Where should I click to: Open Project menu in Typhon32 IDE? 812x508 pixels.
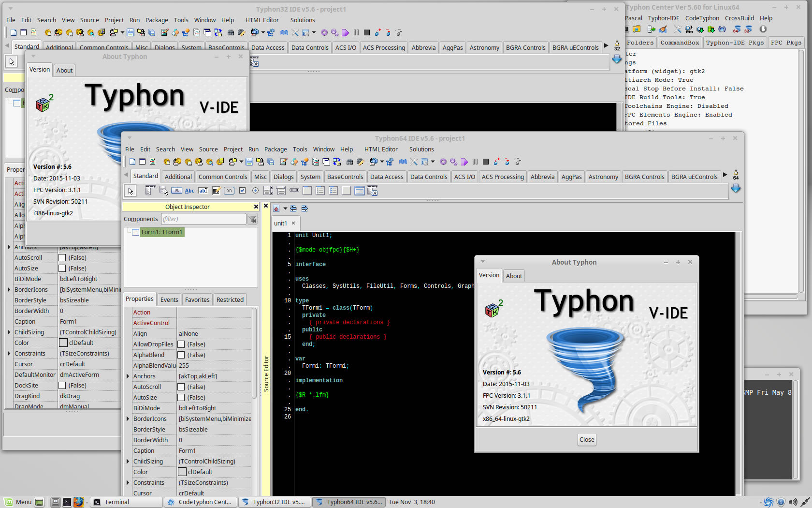click(114, 20)
